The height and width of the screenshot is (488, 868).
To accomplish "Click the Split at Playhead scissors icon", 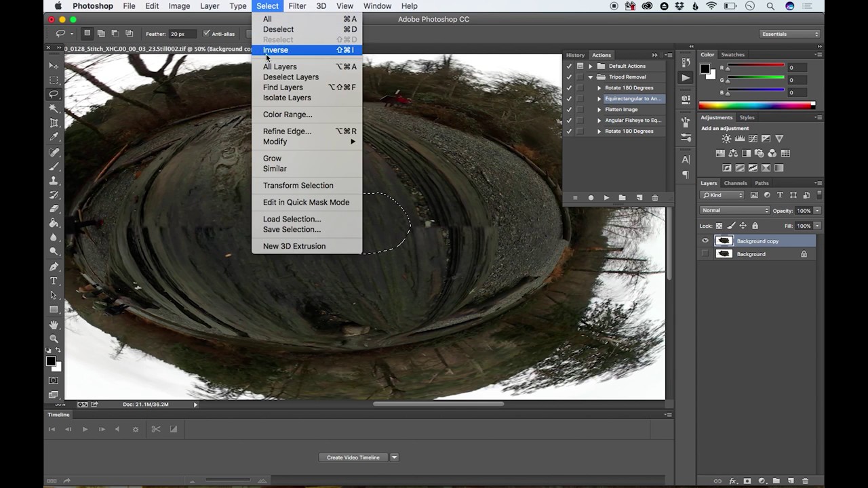I will pos(155,429).
